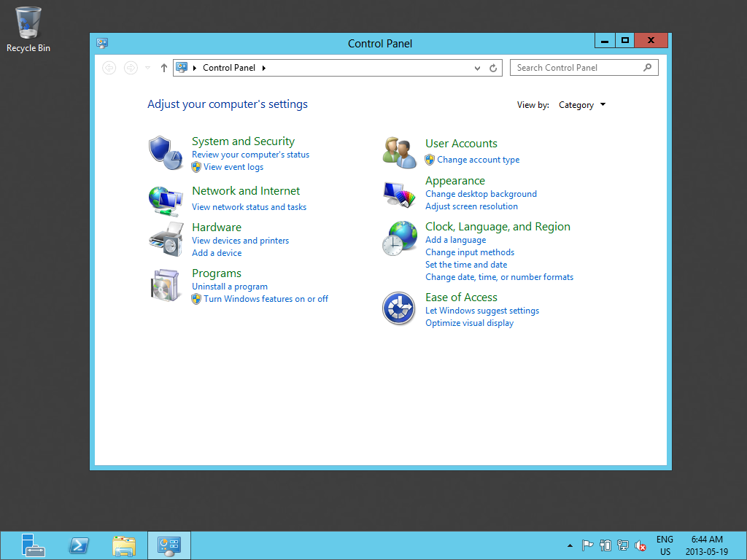Open the User Accounts people icon
Screen dimensions: 747x560
tap(399, 152)
